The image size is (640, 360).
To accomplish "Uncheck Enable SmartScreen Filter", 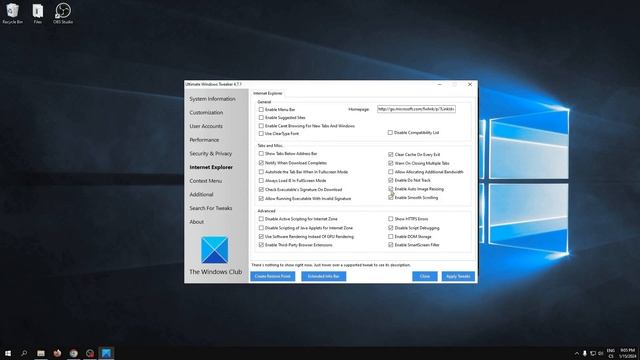I will pyautogui.click(x=391, y=245).
